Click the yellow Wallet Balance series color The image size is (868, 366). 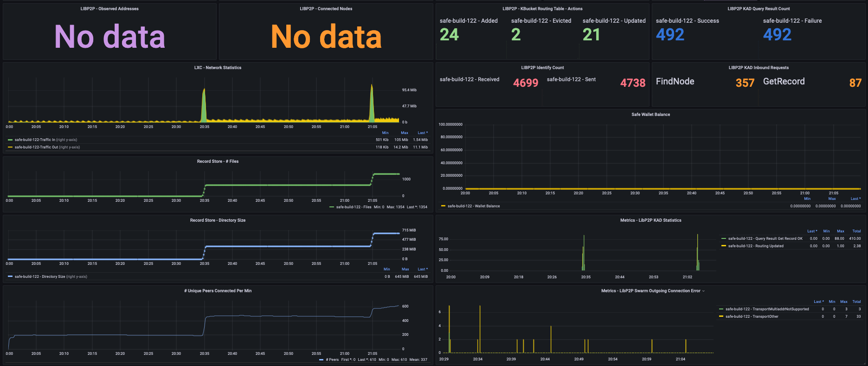pos(443,206)
